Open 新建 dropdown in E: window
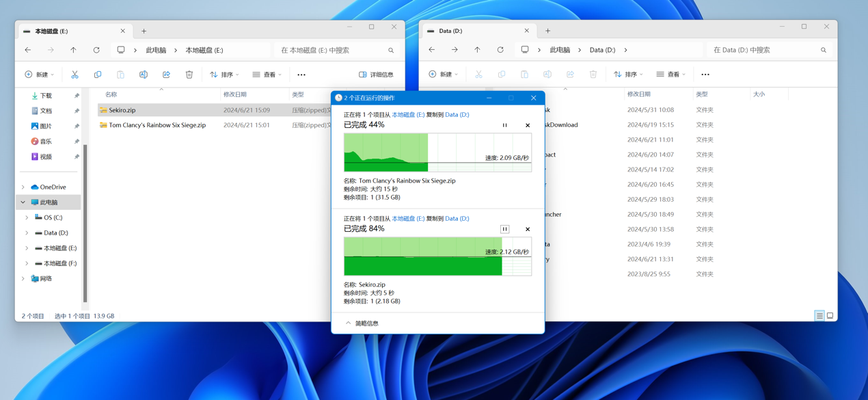868x400 pixels. [40, 75]
